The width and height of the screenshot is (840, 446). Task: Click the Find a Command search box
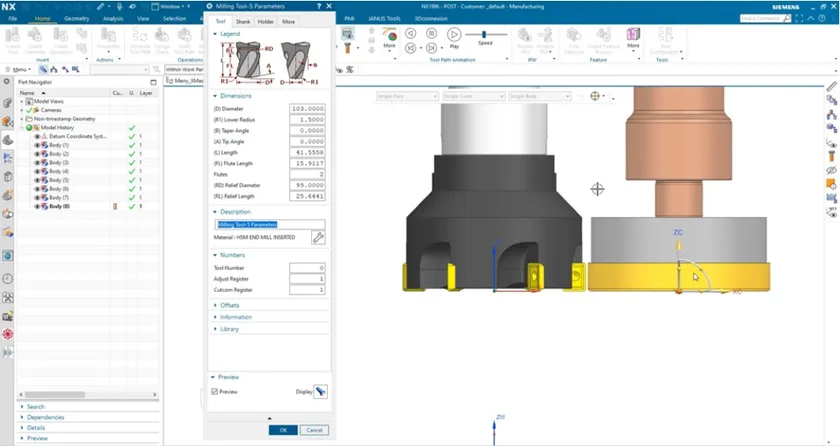click(766, 18)
